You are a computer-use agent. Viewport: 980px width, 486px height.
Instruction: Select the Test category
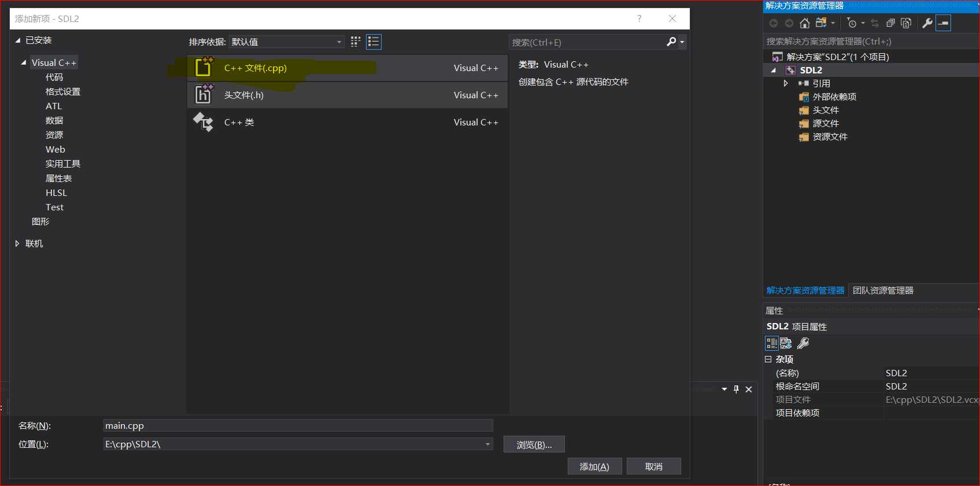tap(55, 207)
